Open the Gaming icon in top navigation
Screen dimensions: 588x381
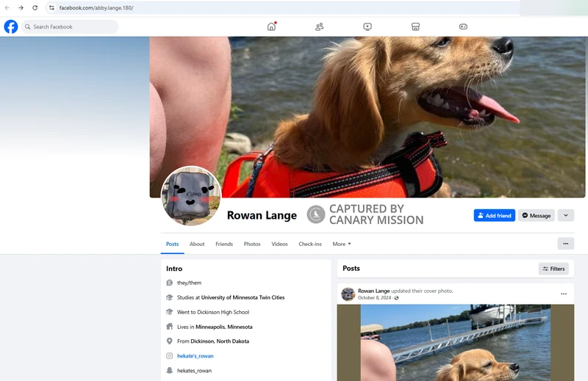(x=463, y=26)
